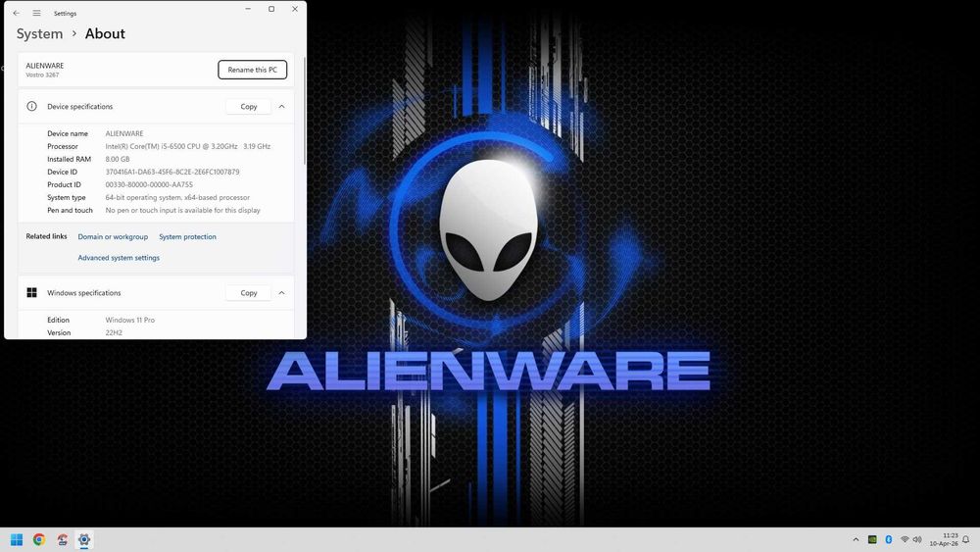Navigate to System in the breadcrumb
Screen dimensions: 980x552
39,33
